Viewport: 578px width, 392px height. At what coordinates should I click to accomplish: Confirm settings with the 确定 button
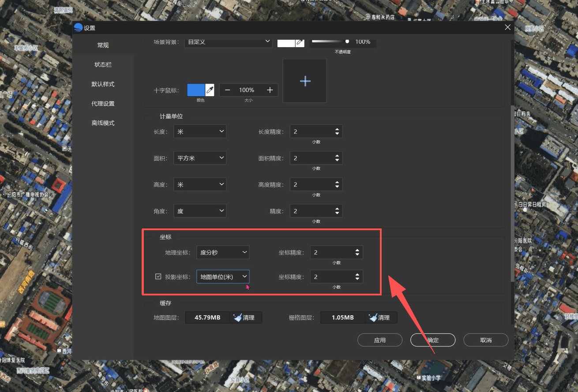pos(433,340)
